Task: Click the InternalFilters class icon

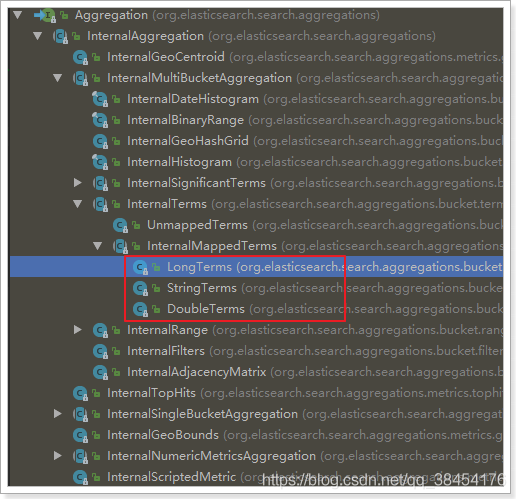Action: pyautogui.click(x=100, y=351)
